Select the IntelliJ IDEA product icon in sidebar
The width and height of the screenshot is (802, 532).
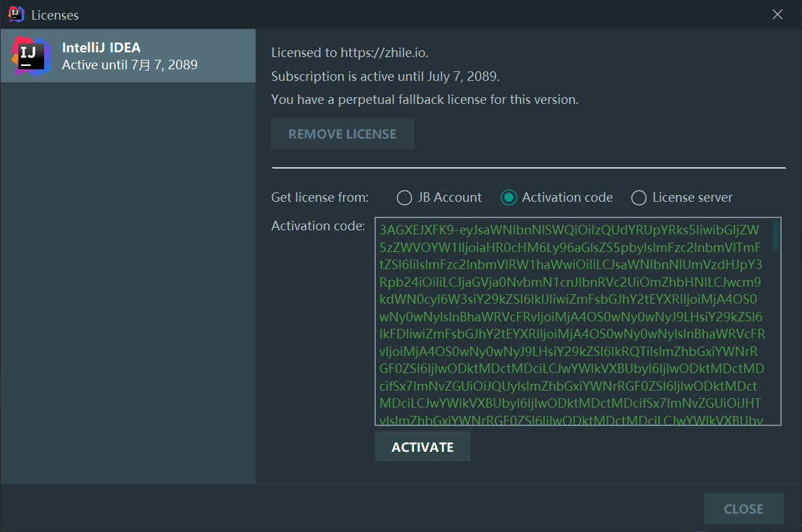click(x=31, y=56)
